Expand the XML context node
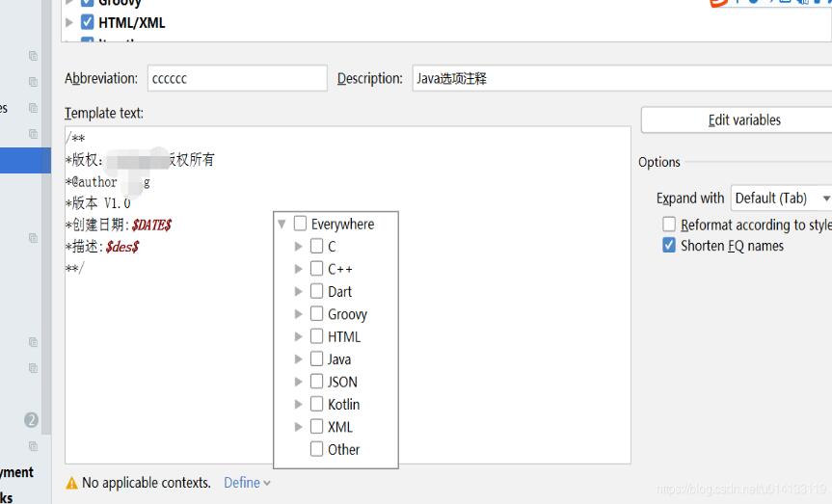The image size is (832, 504). pos(298,427)
